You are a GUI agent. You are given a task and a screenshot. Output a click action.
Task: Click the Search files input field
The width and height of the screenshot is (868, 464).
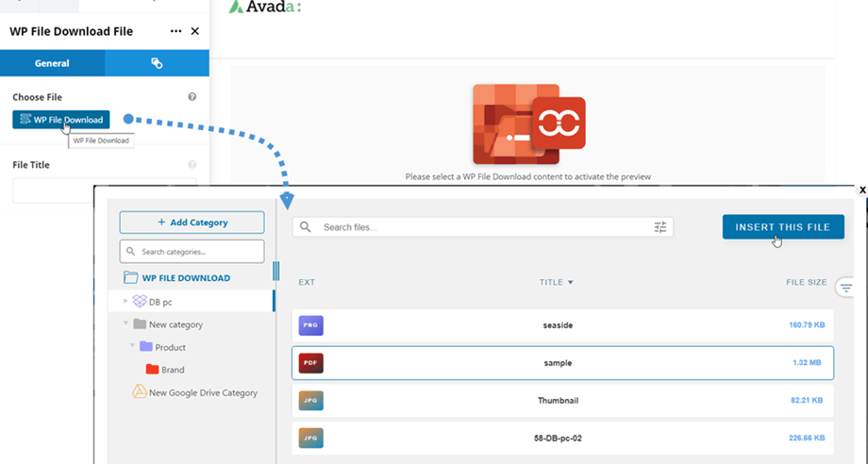pos(481,227)
